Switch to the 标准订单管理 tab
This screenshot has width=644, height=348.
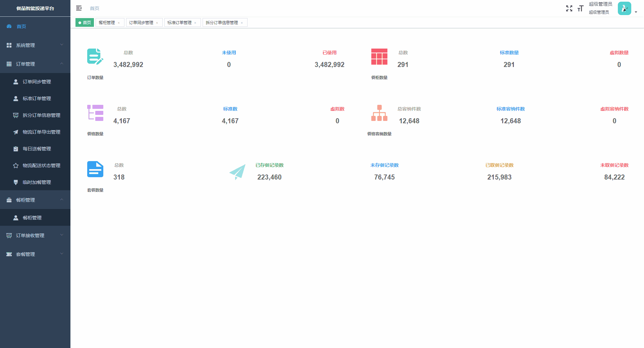179,22
